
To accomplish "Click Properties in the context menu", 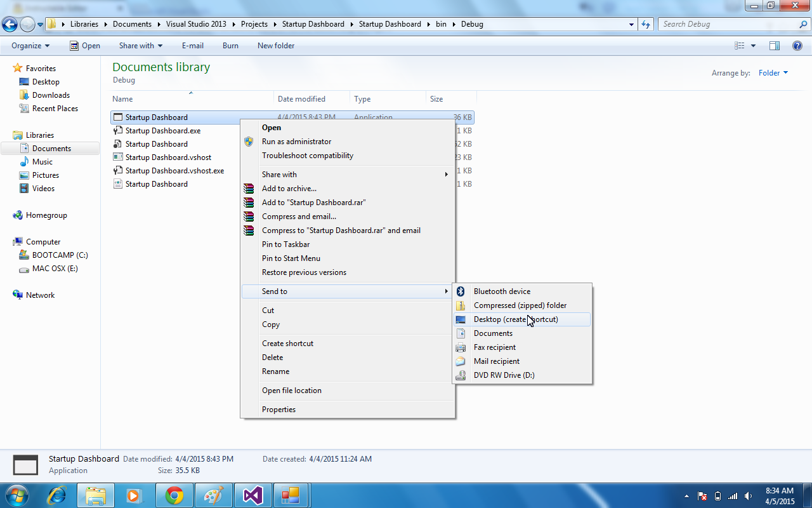I will 348,410.
